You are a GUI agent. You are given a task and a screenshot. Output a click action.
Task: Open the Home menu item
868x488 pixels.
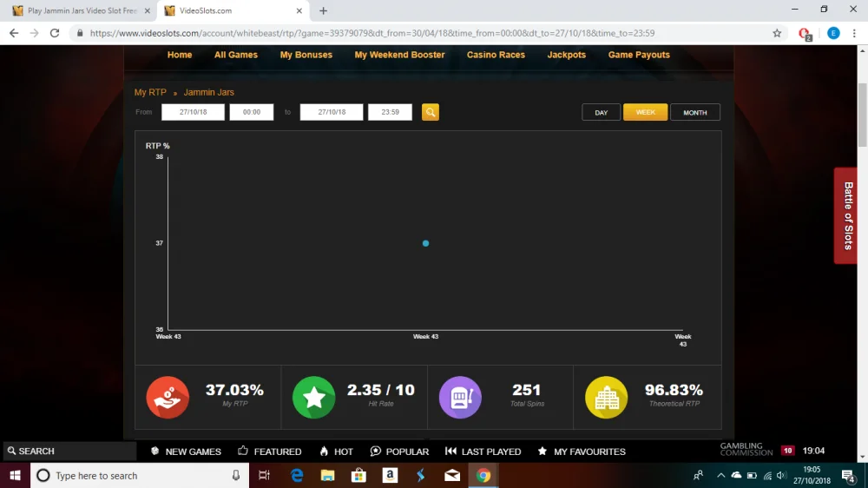pos(180,55)
